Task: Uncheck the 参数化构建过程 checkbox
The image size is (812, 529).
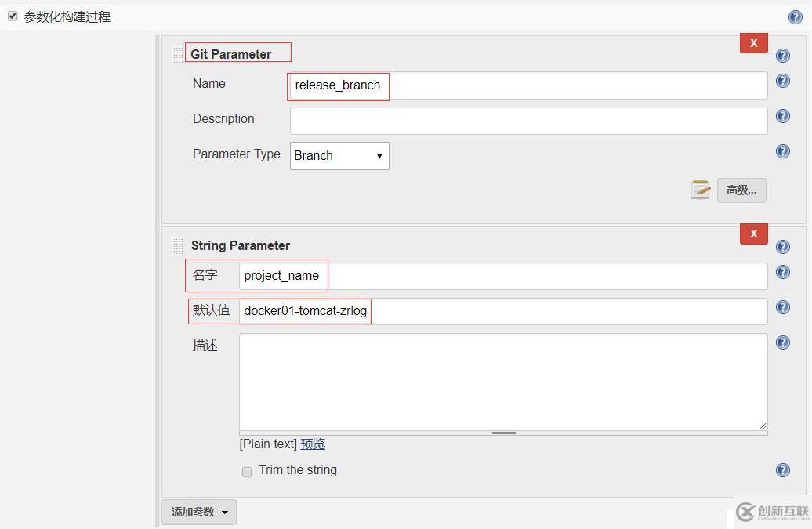Action: point(13,16)
